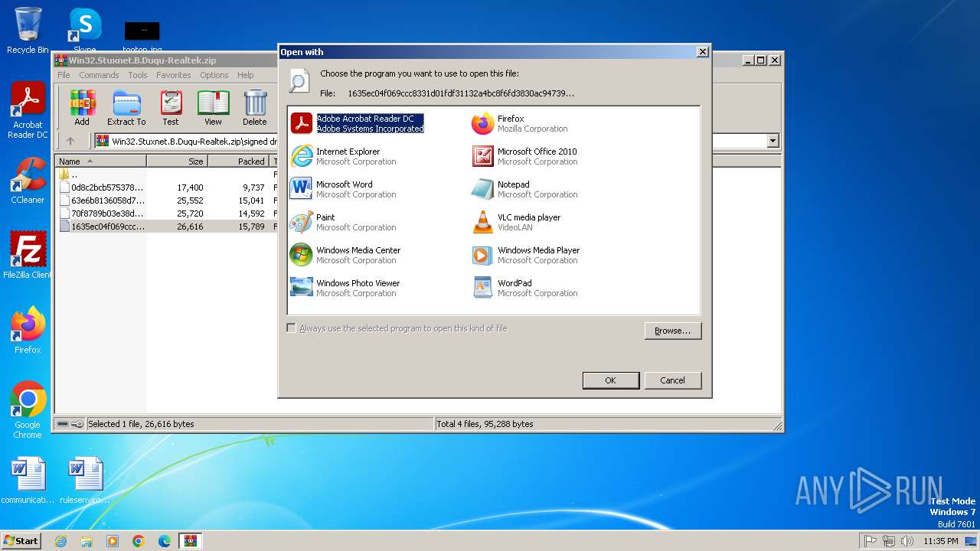Choose Notepad to open the file
The height and width of the screenshot is (551, 980).
[524, 189]
